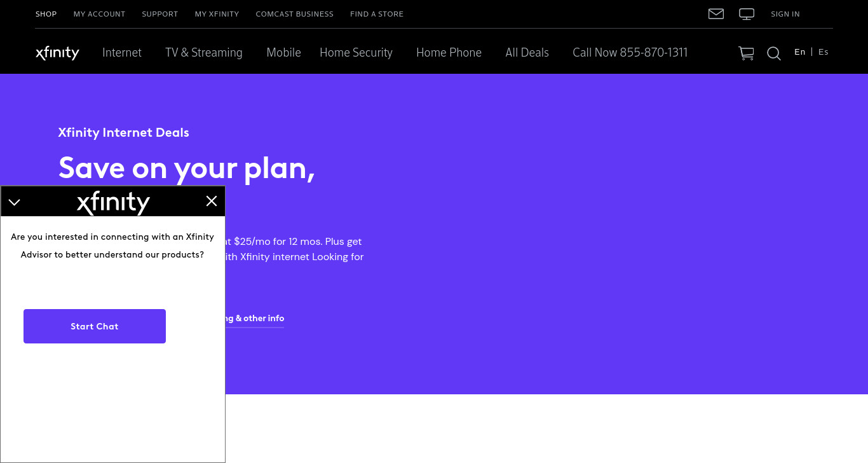
Task: Switch language to Es
Action: pos(824,52)
